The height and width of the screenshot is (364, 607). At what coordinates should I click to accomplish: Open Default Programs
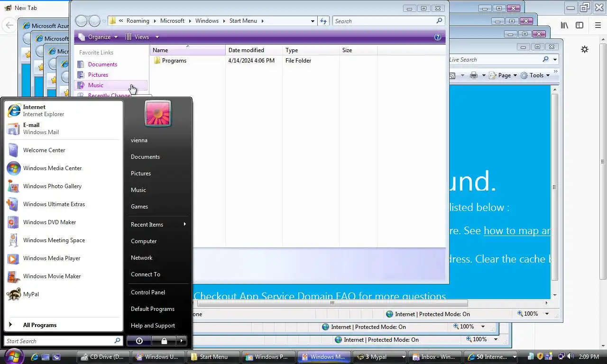tap(158, 309)
